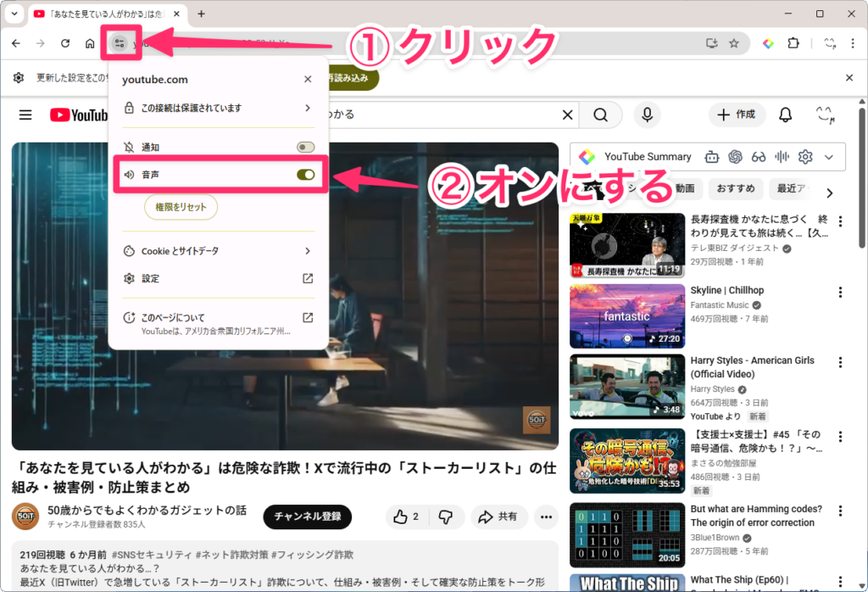Open YouTube Summary settings gear

(805, 157)
